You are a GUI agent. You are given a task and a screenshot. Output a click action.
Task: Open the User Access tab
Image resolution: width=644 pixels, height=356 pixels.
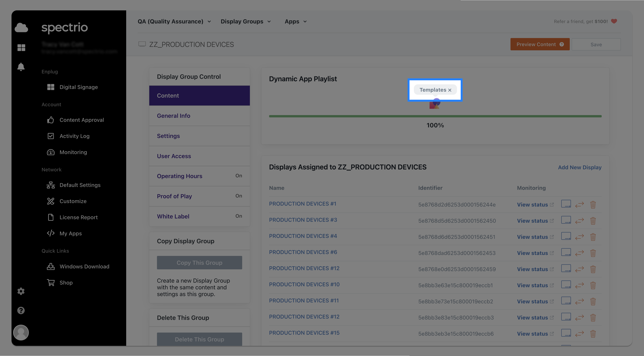[x=199, y=156]
